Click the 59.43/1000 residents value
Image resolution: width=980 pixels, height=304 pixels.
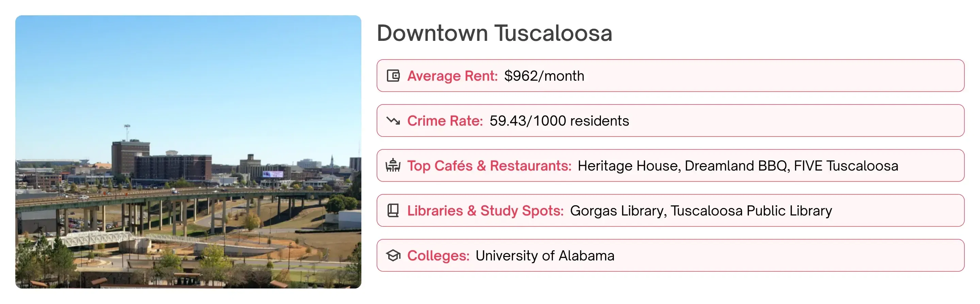coord(559,121)
